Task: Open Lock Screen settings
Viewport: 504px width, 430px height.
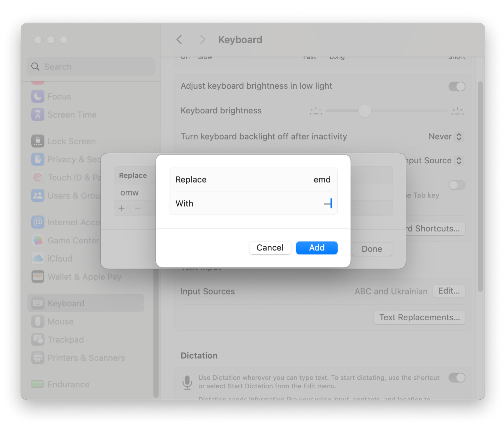Action: [71, 141]
